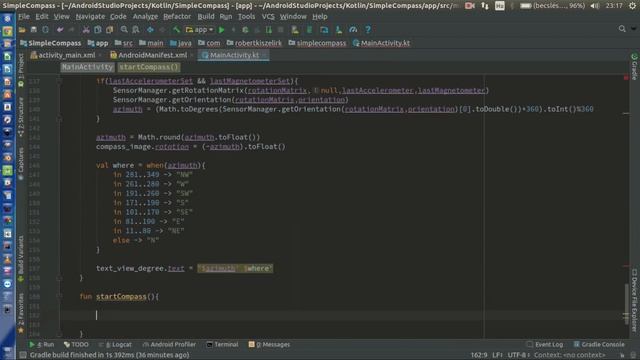Viewport: 640px width, 360px height.
Task: Change UTF-8 file encoding in status bar
Action: (518, 355)
